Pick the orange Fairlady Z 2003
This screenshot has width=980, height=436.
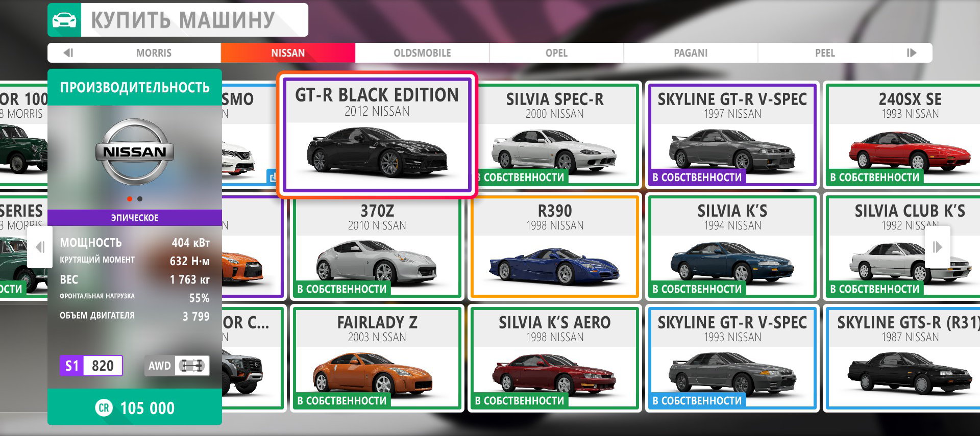[x=377, y=358]
